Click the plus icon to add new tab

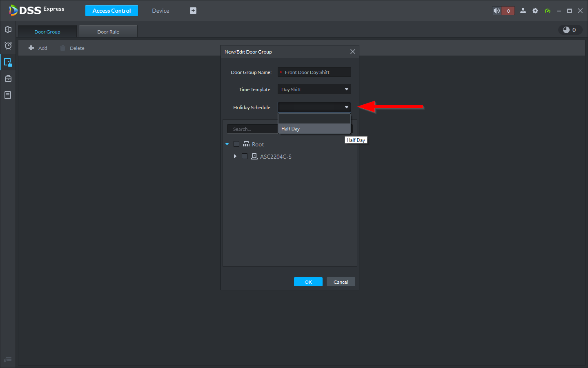pyautogui.click(x=193, y=11)
